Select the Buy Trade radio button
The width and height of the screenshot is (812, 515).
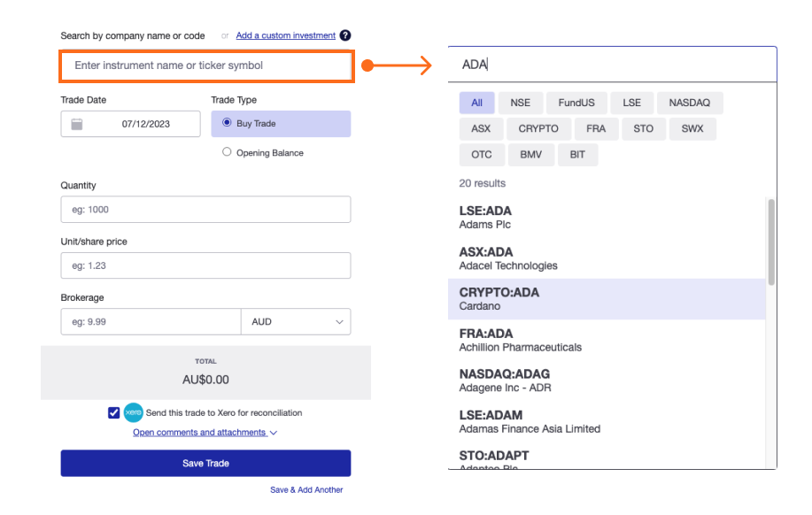[x=228, y=123]
